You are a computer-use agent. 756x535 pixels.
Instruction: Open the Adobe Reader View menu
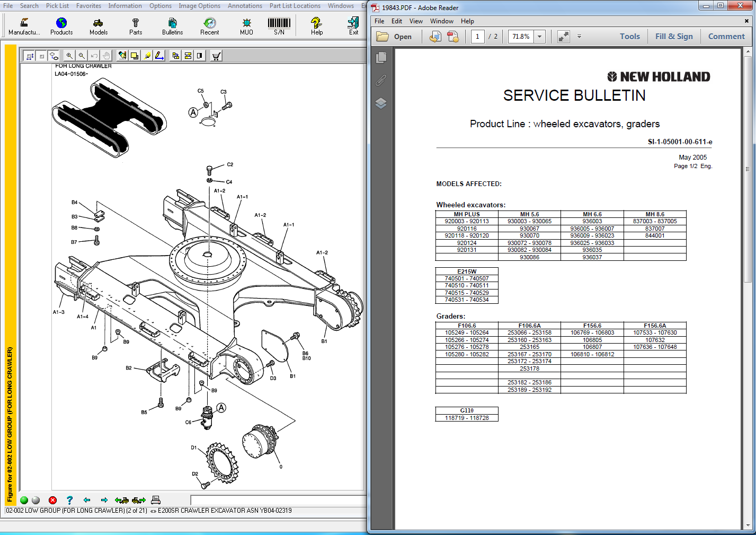click(416, 21)
